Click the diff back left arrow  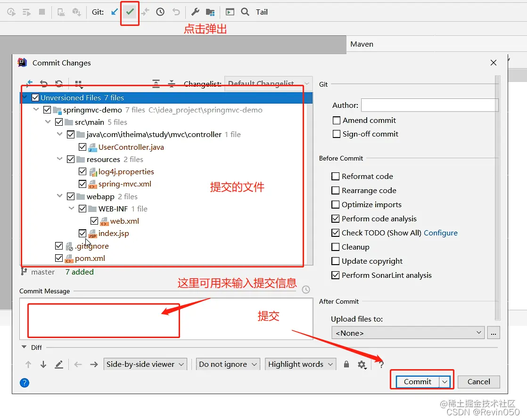click(x=78, y=364)
